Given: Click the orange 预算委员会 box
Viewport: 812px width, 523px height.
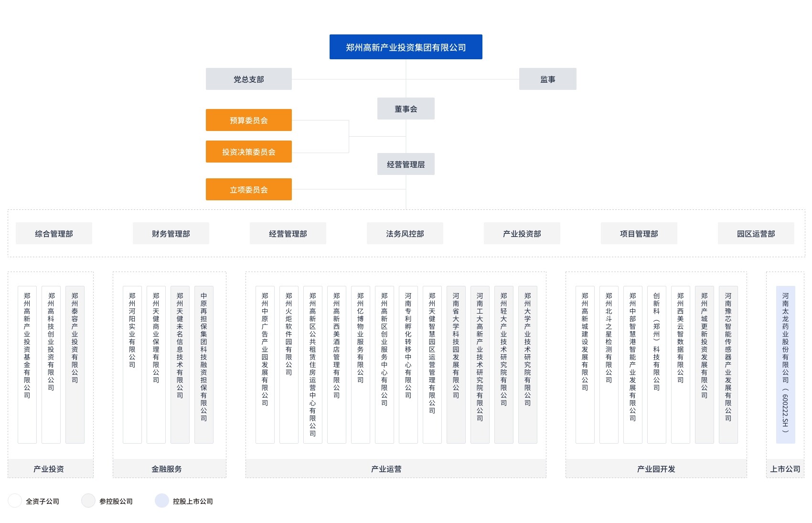Looking at the screenshot, I should click(248, 120).
